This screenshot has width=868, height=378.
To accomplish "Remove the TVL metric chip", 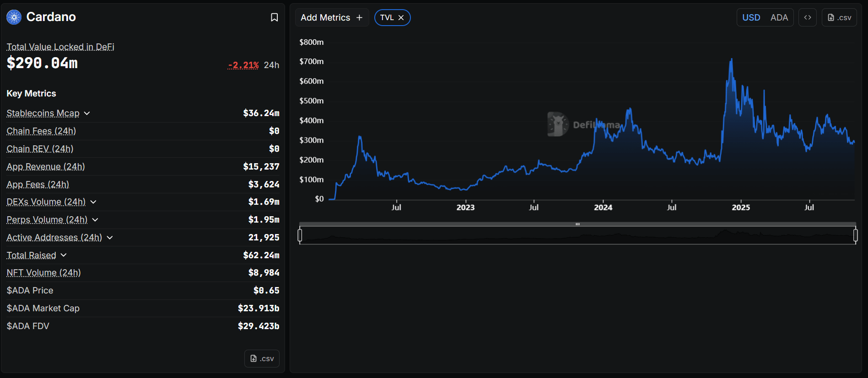I will click(x=401, y=17).
